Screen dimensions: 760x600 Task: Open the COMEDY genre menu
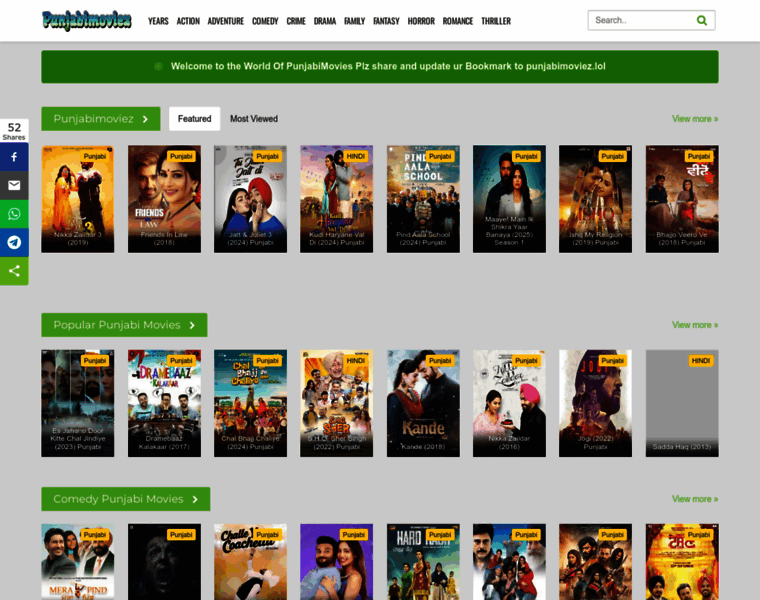(265, 21)
